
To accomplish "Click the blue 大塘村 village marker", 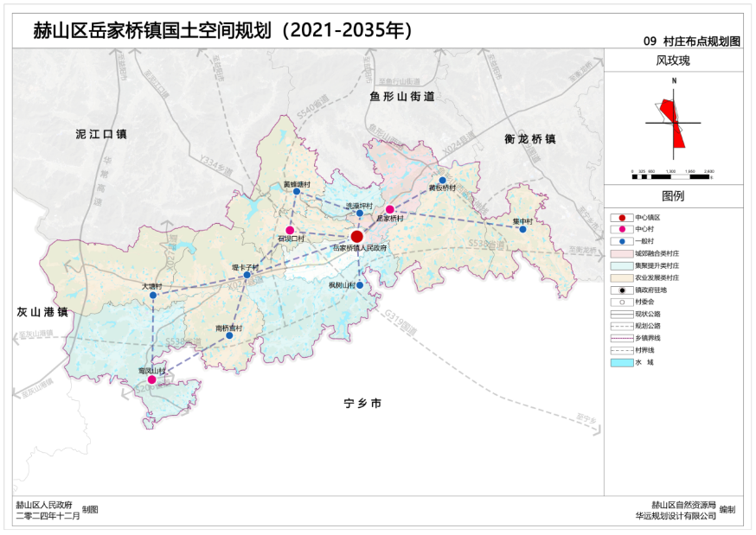I will pyautogui.click(x=153, y=296).
